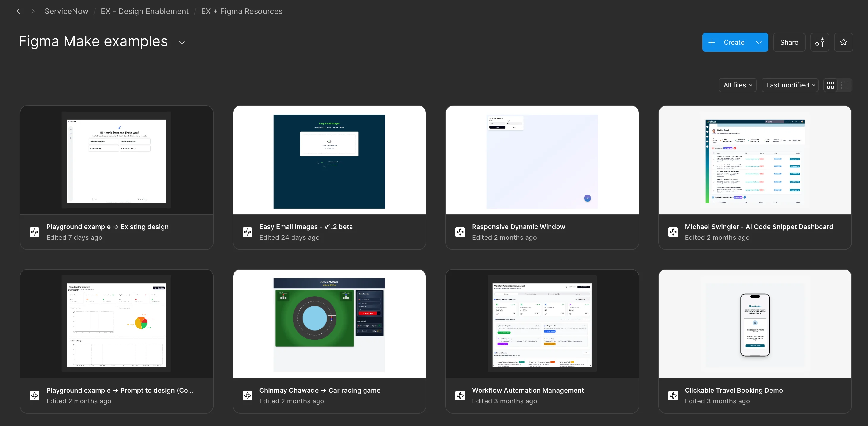868x426 pixels.
Task: Click the Figma Make icon on Easy Email Images
Action: pyautogui.click(x=247, y=232)
